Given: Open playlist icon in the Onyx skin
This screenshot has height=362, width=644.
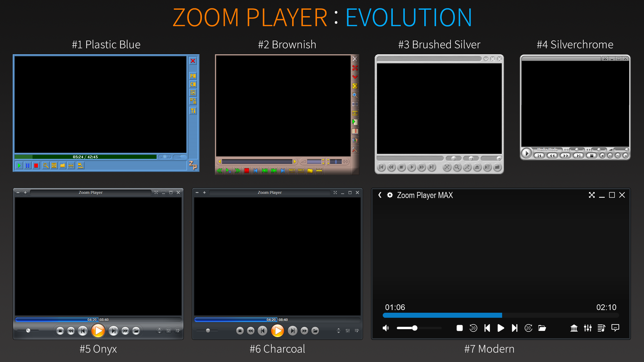Looking at the screenshot, I should click(x=177, y=331).
